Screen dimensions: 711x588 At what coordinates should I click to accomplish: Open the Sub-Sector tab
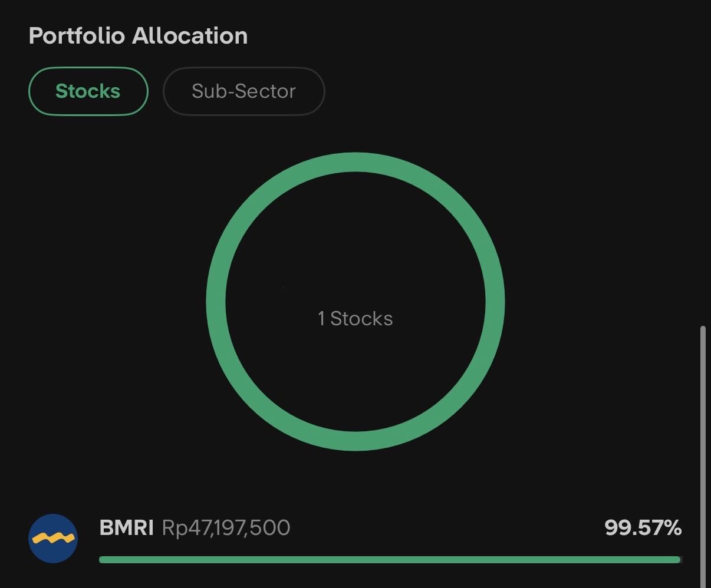tap(243, 91)
